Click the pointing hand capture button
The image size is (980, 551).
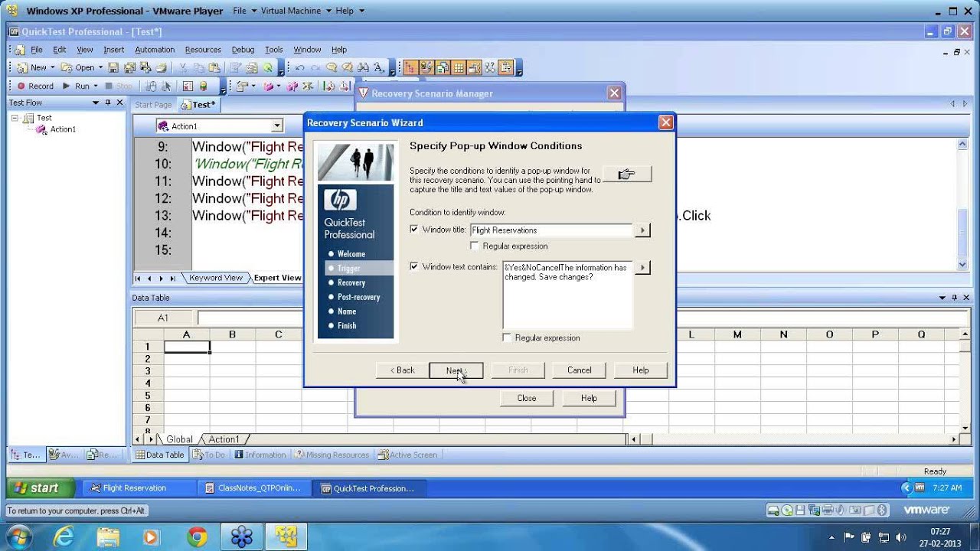point(627,174)
